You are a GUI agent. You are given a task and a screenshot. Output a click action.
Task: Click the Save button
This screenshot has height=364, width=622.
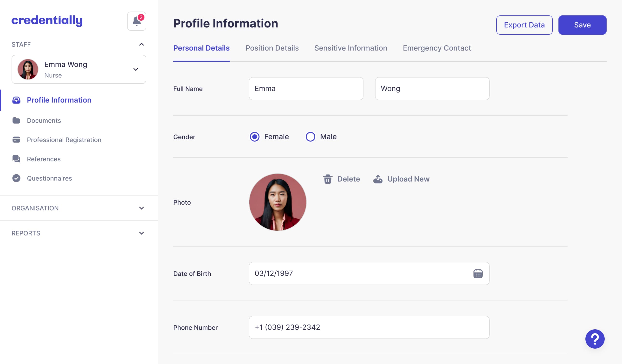[582, 25]
